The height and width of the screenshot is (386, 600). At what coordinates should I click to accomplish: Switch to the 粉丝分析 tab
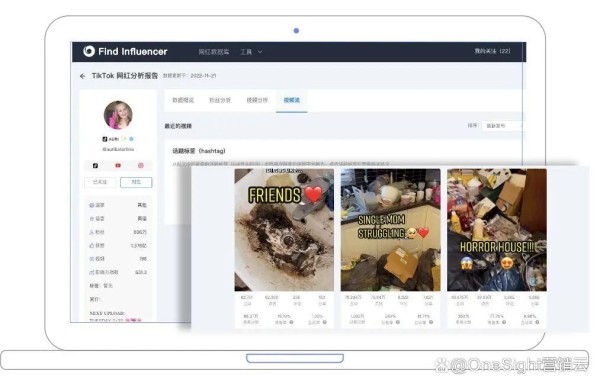pyautogui.click(x=220, y=100)
